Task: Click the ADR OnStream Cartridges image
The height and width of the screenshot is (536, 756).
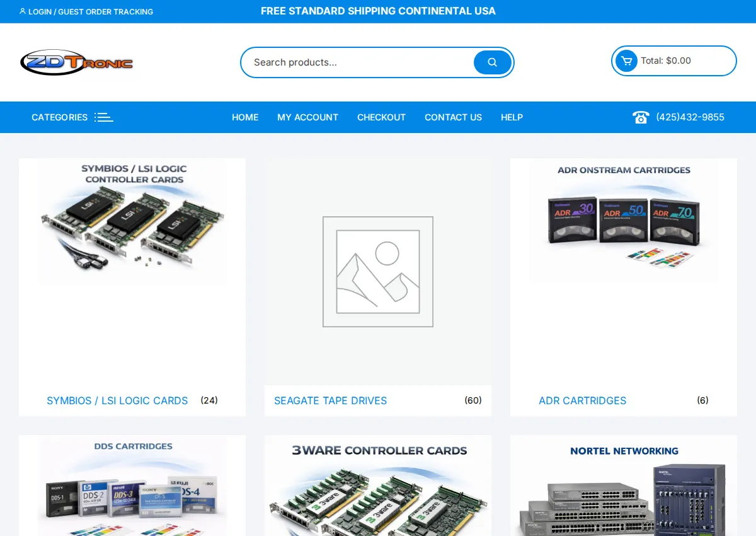Action: click(x=624, y=220)
